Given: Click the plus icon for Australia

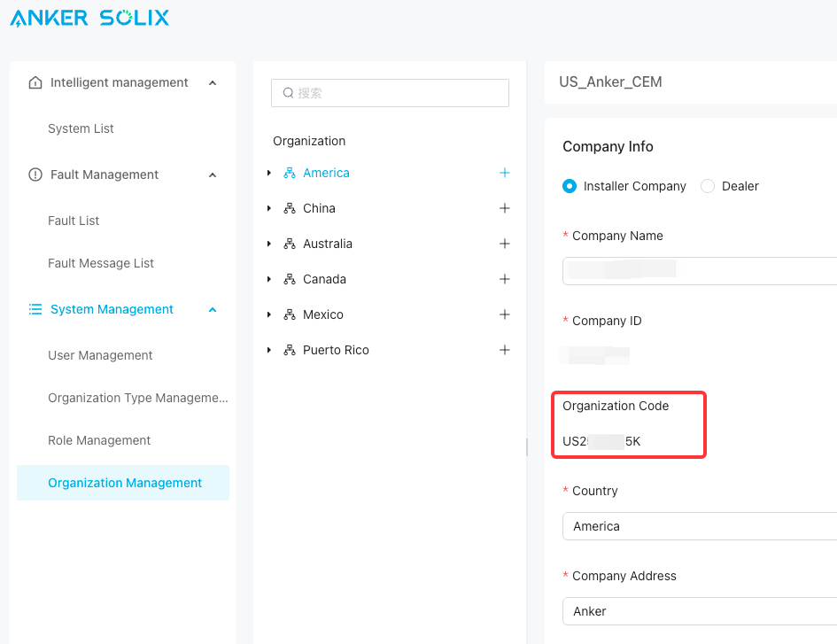Looking at the screenshot, I should click(x=505, y=244).
